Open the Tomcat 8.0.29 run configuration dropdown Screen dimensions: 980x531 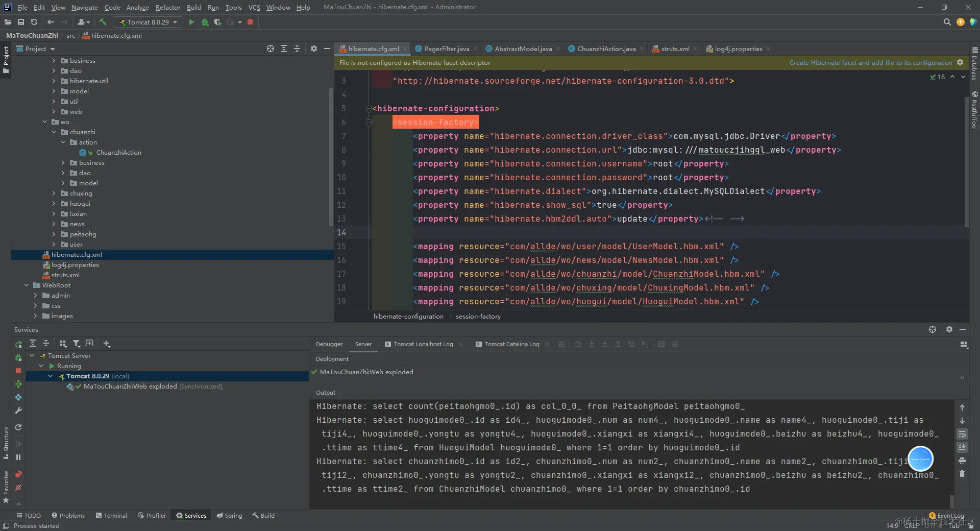[148, 22]
